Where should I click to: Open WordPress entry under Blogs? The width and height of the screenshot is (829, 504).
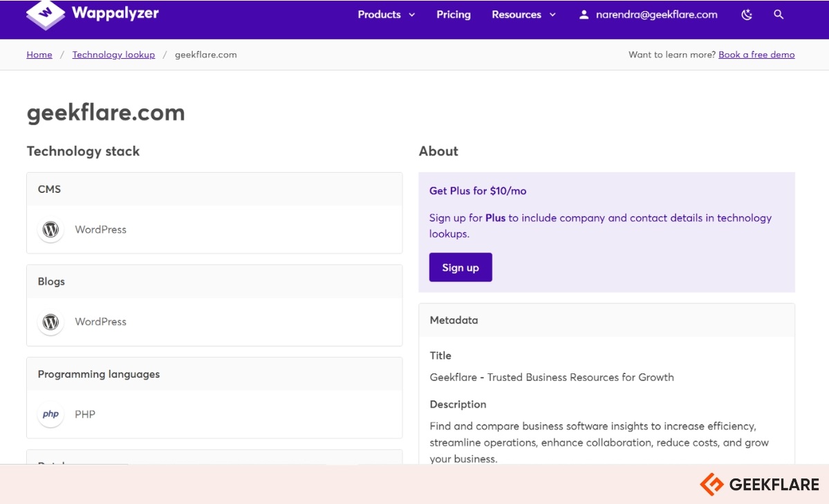(100, 321)
